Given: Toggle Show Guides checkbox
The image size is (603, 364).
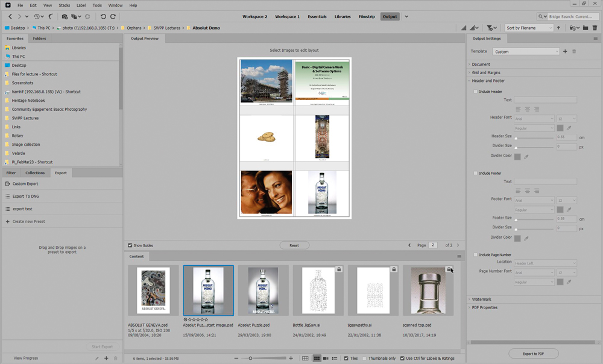Looking at the screenshot, I should [130, 245].
